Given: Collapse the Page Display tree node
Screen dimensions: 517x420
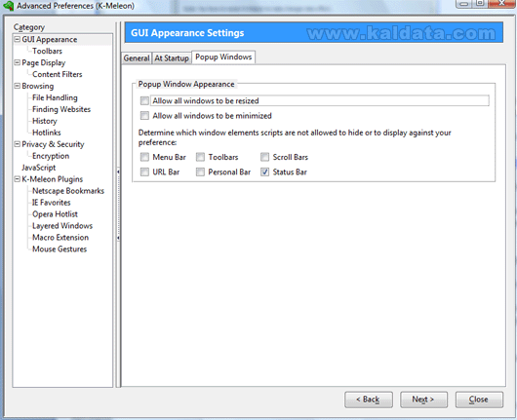Looking at the screenshot, I should tap(18, 62).
